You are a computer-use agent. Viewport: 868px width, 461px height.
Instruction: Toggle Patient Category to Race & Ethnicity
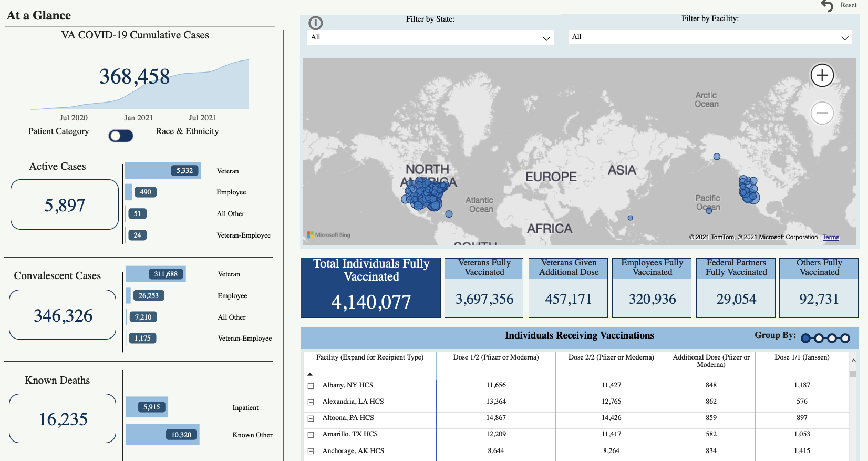(x=121, y=136)
